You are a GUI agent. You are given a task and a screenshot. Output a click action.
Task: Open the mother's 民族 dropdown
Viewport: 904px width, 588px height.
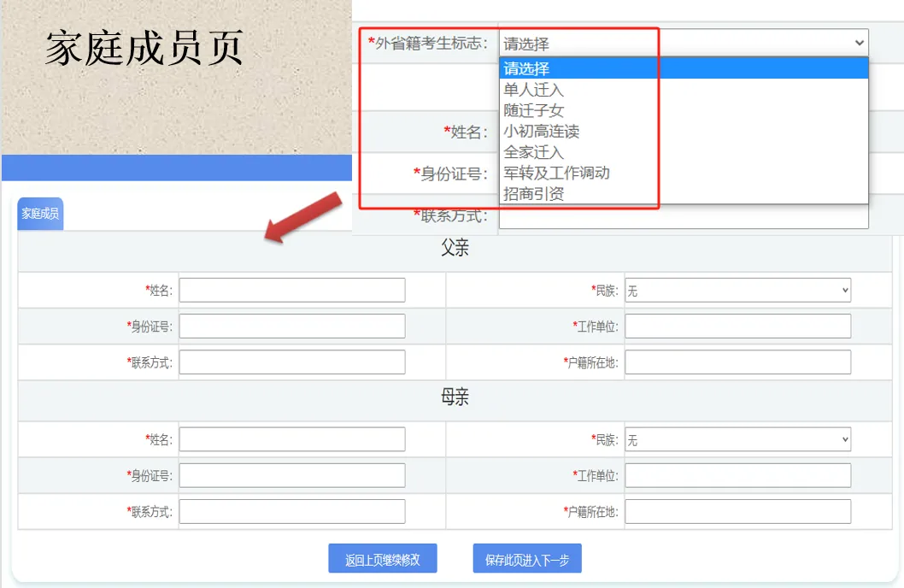[x=737, y=438]
